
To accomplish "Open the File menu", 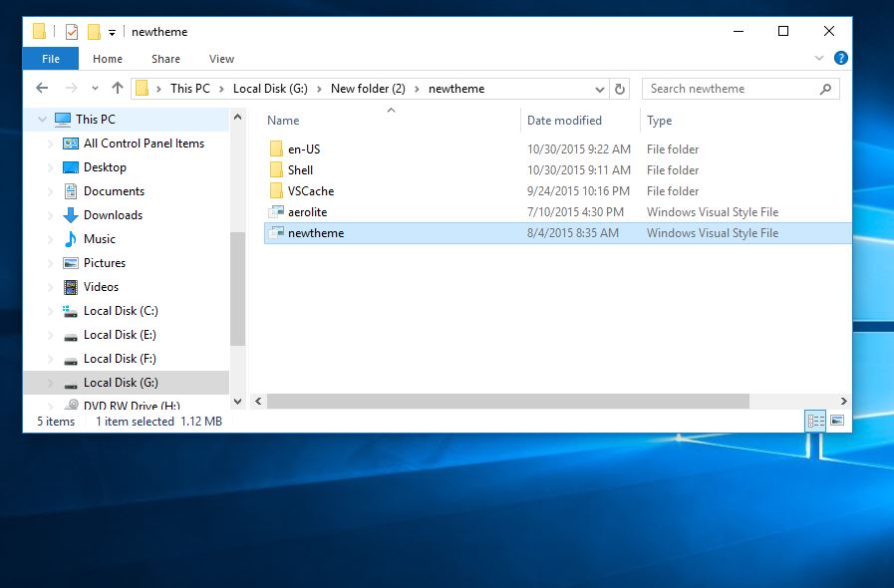I will coord(50,59).
